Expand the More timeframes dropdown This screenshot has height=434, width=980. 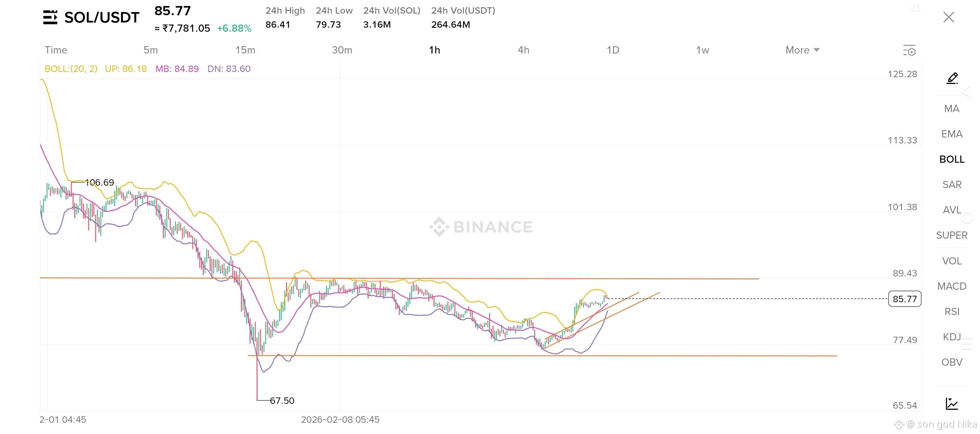click(802, 50)
